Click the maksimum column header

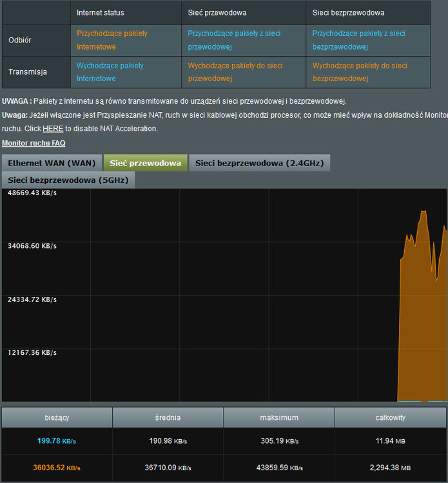279,418
